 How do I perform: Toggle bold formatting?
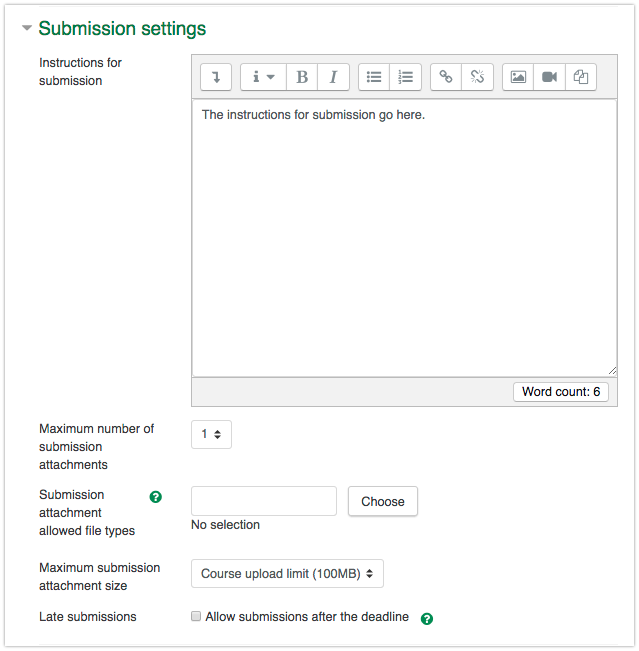[x=302, y=77]
